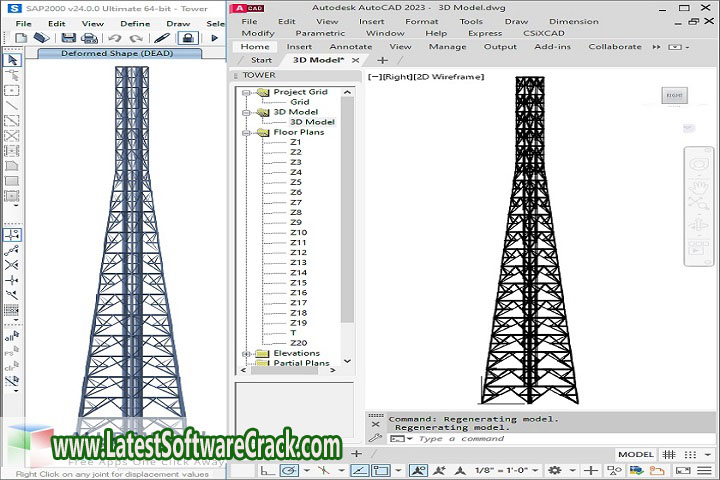Select the Draw Frame line tool
The height and width of the screenshot is (480, 720).
pyautogui.click(x=12, y=106)
